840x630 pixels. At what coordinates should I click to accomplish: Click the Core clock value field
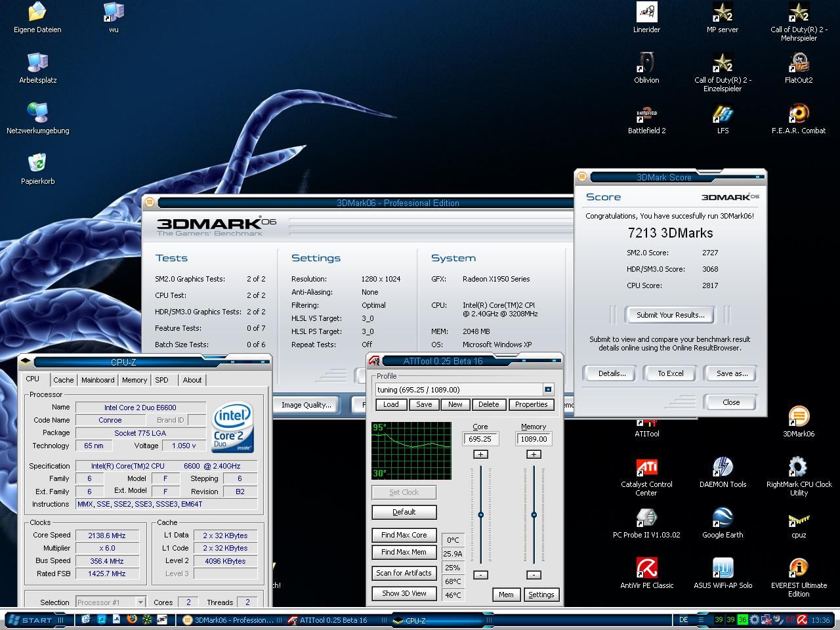point(480,439)
